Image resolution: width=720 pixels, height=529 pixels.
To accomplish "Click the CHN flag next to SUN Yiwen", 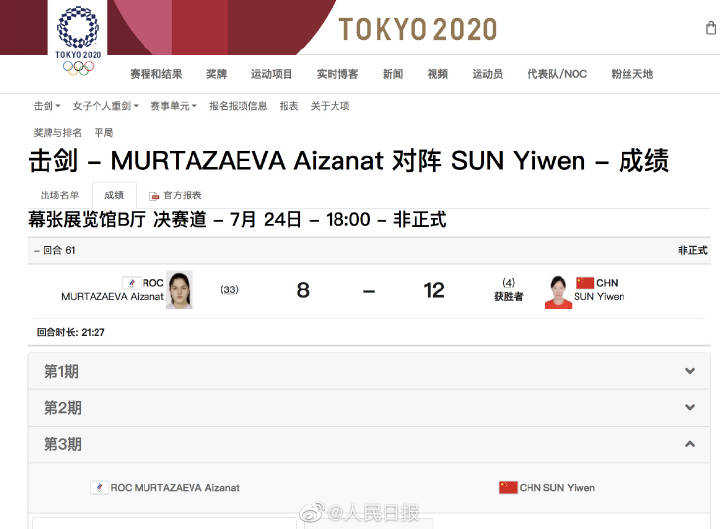I will [x=584, y=283].
